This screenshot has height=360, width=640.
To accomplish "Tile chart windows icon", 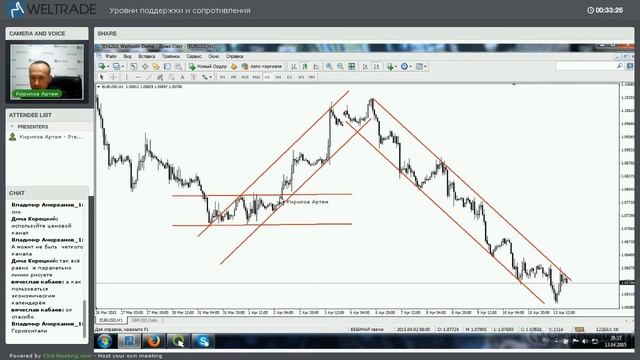I will (x=352, y=66).
